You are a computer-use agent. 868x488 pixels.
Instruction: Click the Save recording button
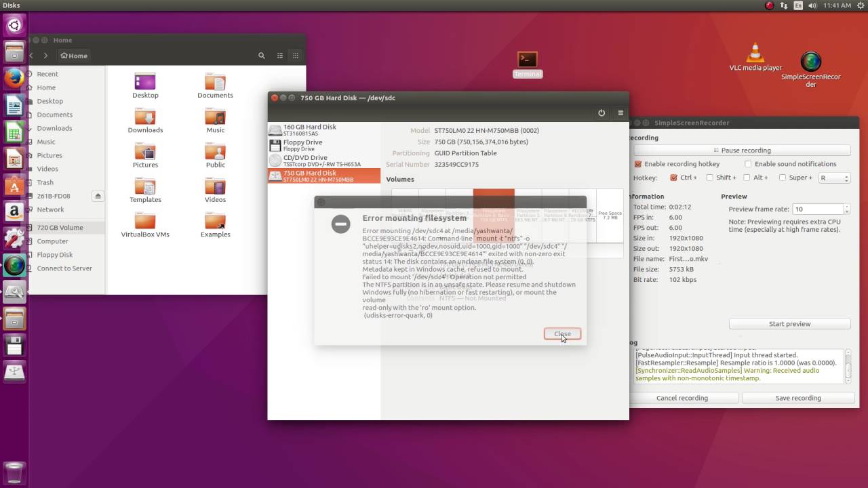pos(798,398)
